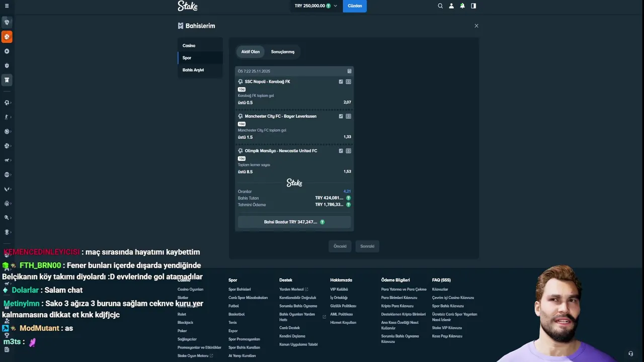Click the share icon beside the bet date
Viewport: 644px width, 362px height.
[x=349, y=71]
